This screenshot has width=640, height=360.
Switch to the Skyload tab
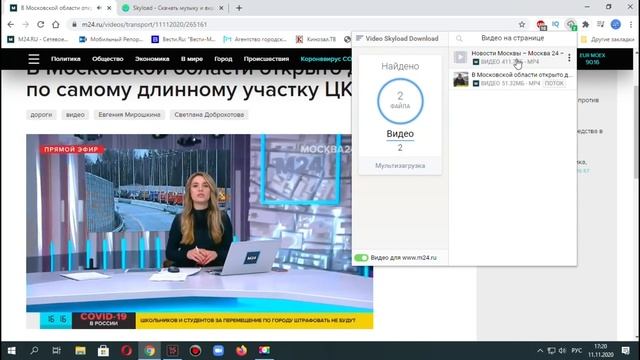tap(172, 8)
